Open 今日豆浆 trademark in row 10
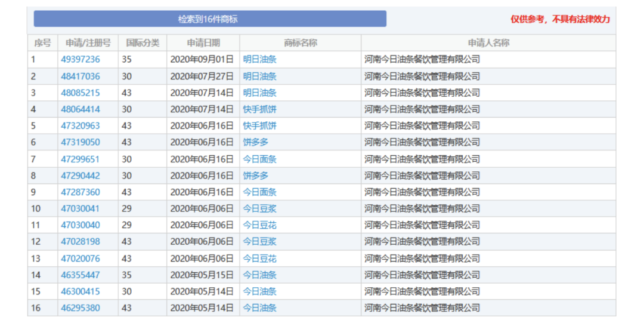Screen dimensions: 644x329 pyautogui.click(x=260, y=209)
